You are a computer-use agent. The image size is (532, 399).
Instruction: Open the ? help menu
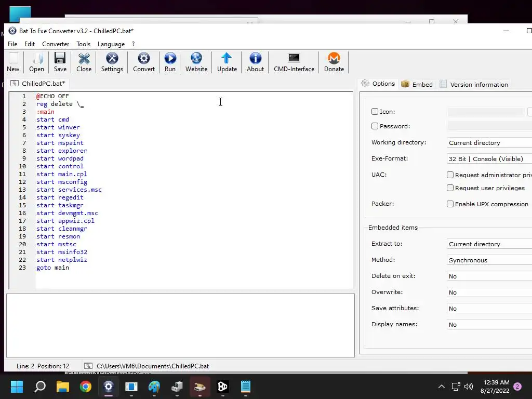coord(134,44)
